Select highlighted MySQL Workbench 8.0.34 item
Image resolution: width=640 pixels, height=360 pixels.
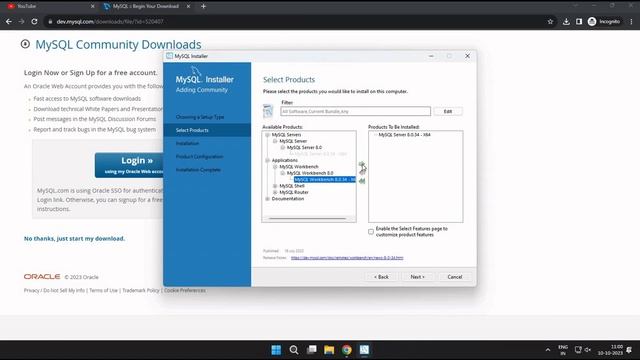(x=324, y=180)
